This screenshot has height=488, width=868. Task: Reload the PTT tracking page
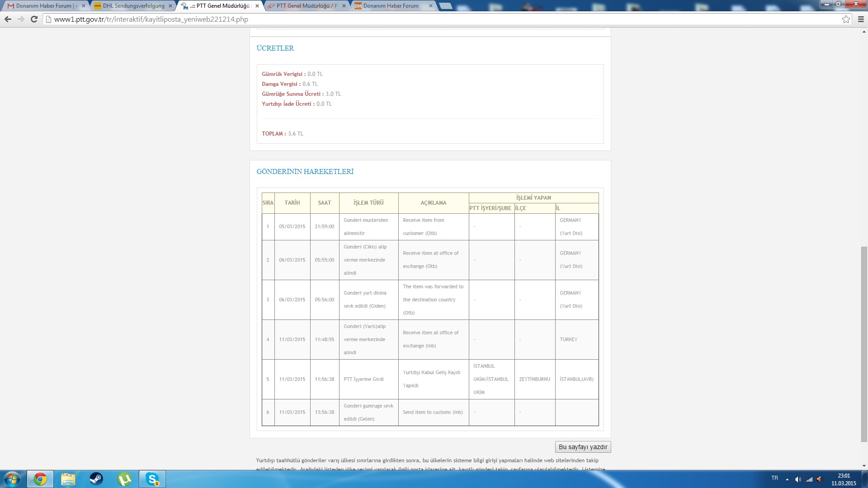(34, 19)
